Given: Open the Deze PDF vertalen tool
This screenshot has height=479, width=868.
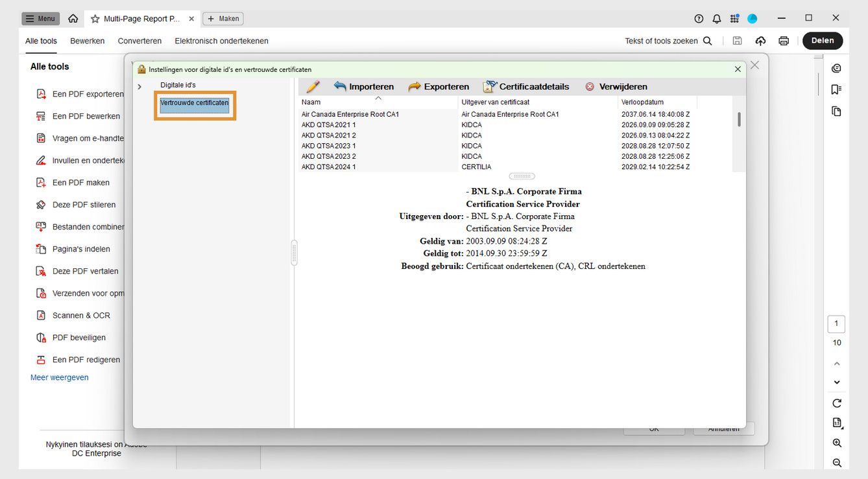Looking at the screenshot, I should tap(77, 271).
